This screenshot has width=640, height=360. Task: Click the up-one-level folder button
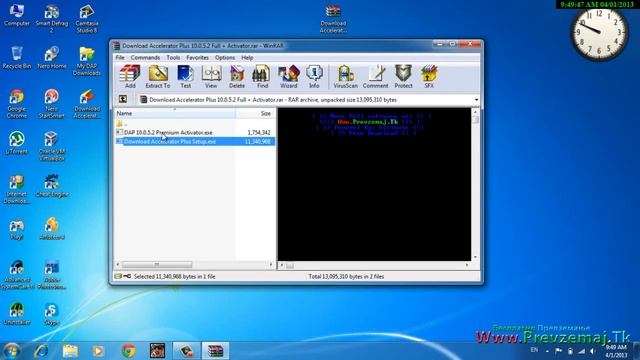[122, 99]
